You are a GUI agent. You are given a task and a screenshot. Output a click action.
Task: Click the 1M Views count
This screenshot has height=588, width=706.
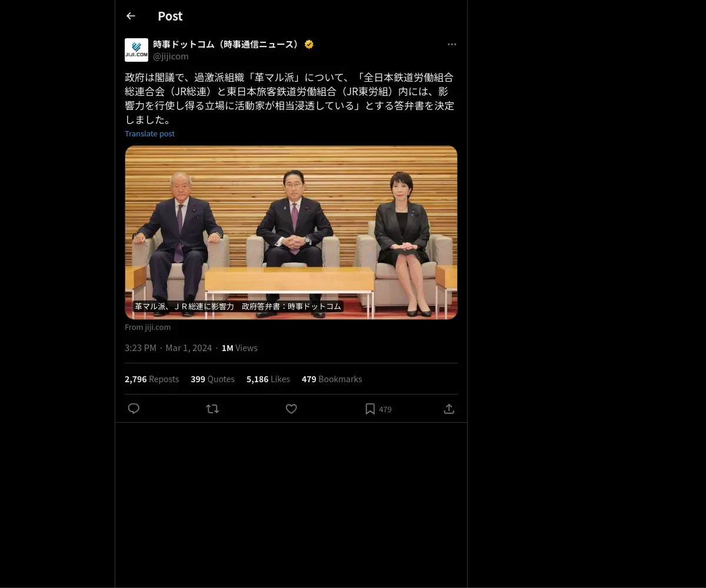(239, 348)
